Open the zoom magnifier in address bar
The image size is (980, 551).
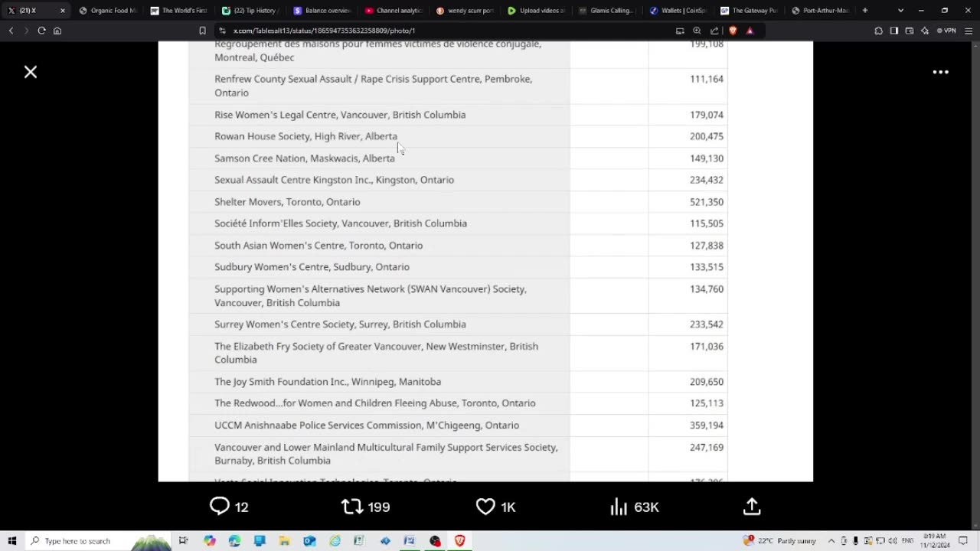click(697, 31)
